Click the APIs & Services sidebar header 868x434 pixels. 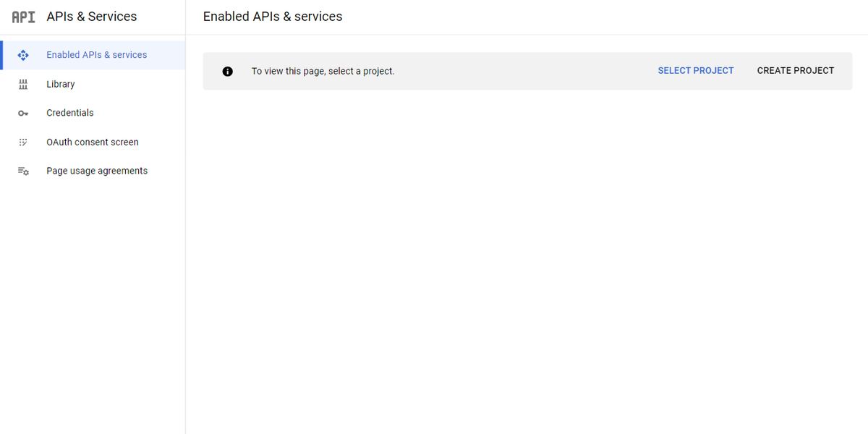(92, 17)
